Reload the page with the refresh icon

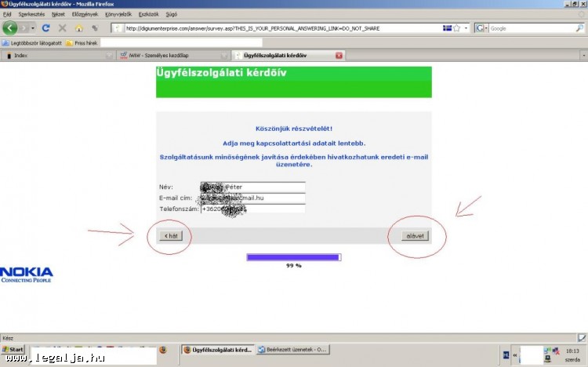pyautogui.click(x=45, y=27)
